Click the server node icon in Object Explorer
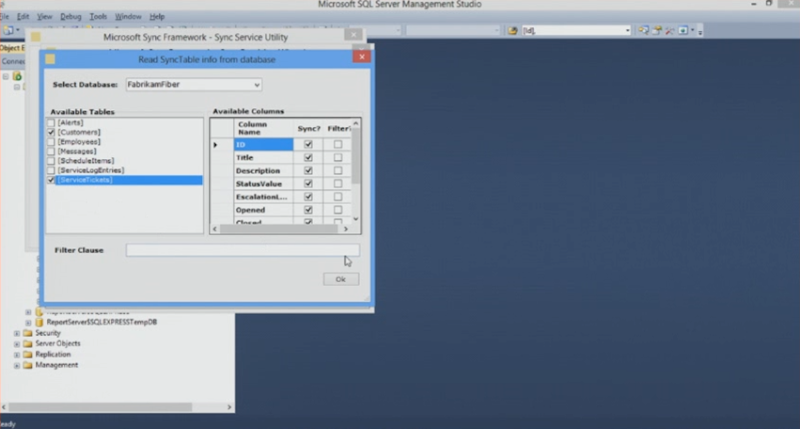800x429 pixels. click(x=17, y=77)
